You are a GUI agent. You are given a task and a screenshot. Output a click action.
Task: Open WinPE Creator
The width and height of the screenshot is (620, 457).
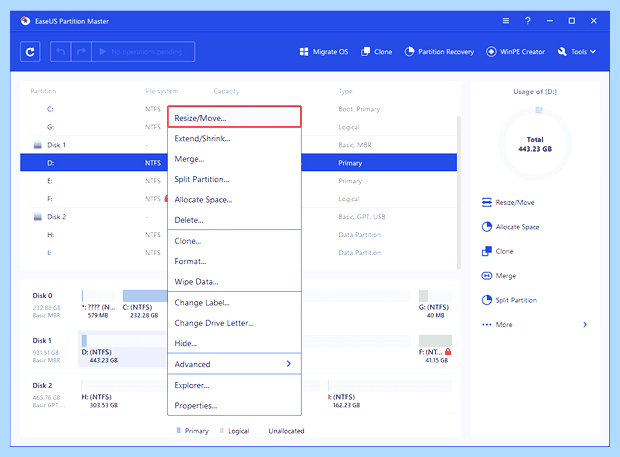click(x=515, y=52)
